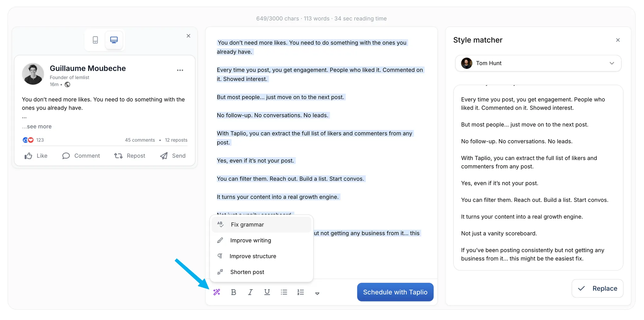
Task: Open the post options three-dot menu
Action: click(x=180, y=70)
